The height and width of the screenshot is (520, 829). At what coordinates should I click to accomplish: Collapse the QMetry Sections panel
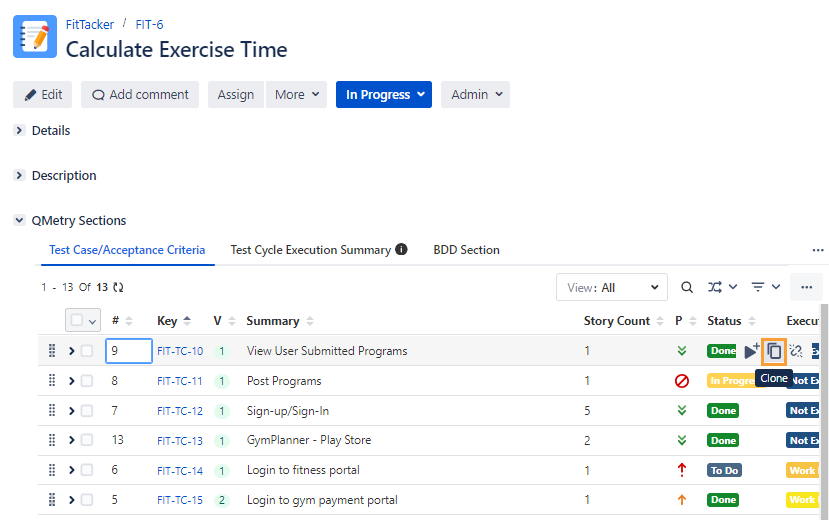(x=19, y=220)
